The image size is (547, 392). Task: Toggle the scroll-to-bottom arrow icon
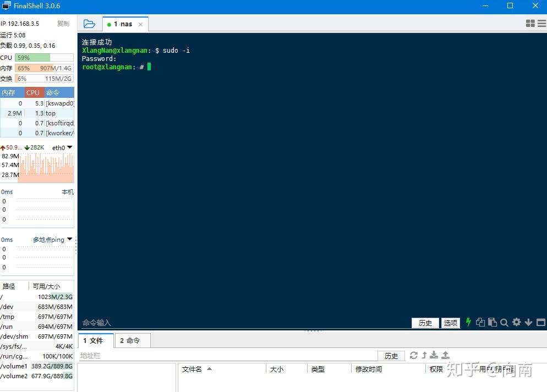[x=528, y=323]
